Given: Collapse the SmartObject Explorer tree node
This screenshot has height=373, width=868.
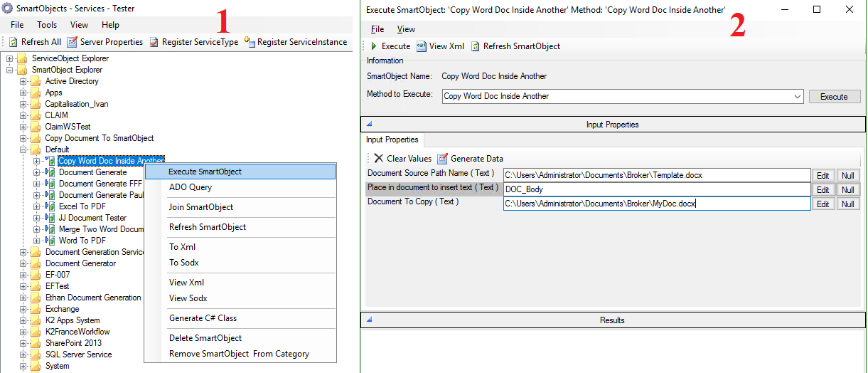Looking at the screenshot, I should 10,70.
